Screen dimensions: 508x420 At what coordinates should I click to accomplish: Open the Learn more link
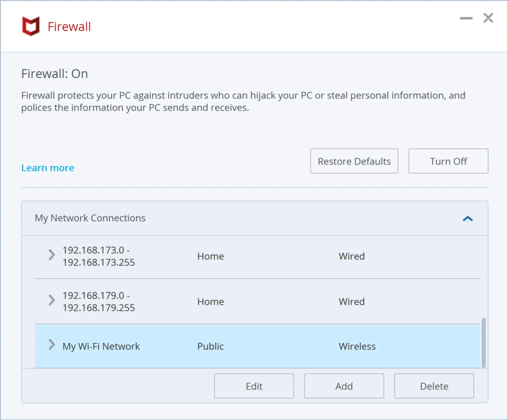pos(48,168)
